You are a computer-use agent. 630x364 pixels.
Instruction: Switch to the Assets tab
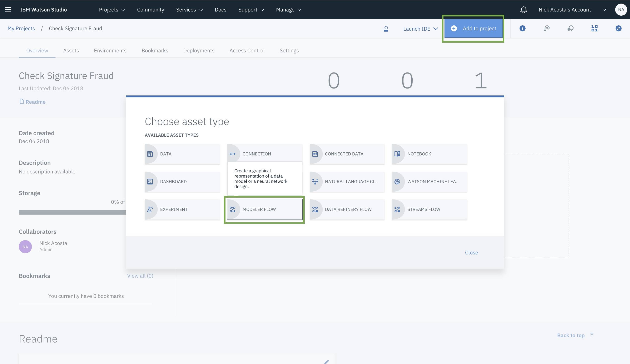(x=71, y=50)
